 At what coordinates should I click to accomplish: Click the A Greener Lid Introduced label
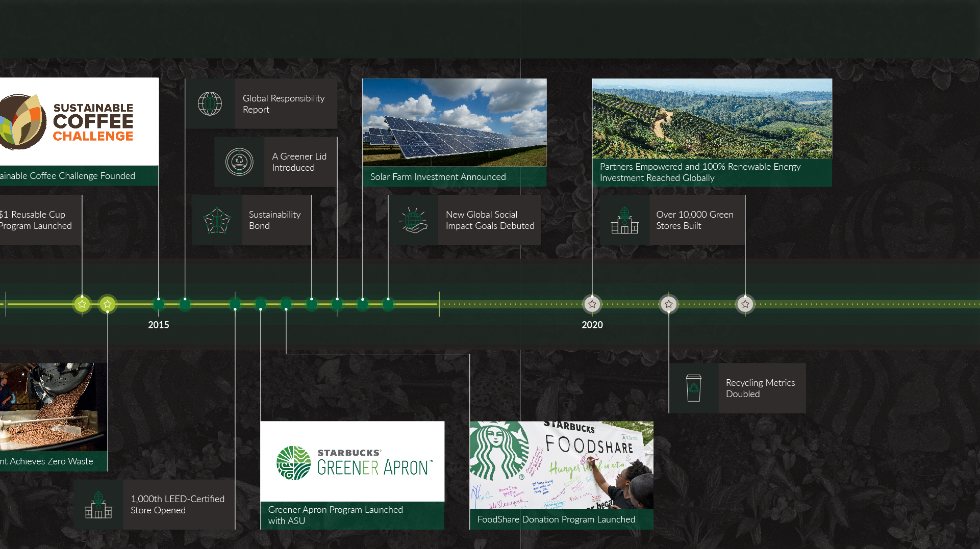[x=299, y=162]
